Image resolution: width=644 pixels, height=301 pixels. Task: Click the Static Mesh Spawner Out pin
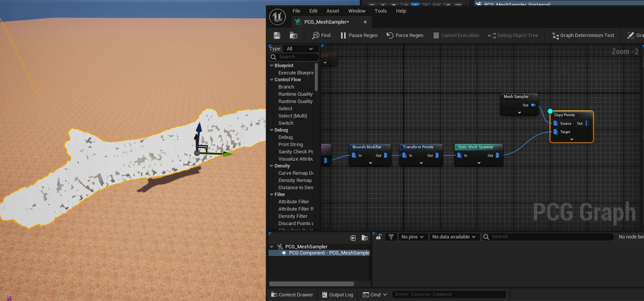pos(497,155)
